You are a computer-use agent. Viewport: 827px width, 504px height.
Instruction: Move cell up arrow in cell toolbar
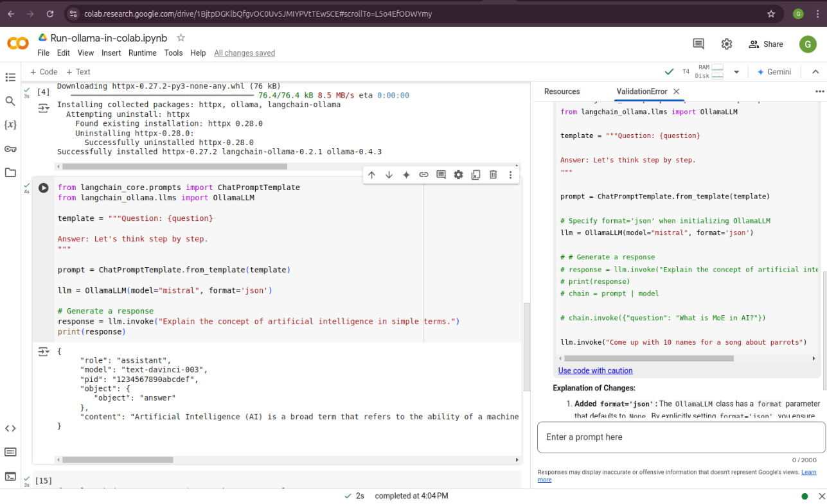pos(371,175)
